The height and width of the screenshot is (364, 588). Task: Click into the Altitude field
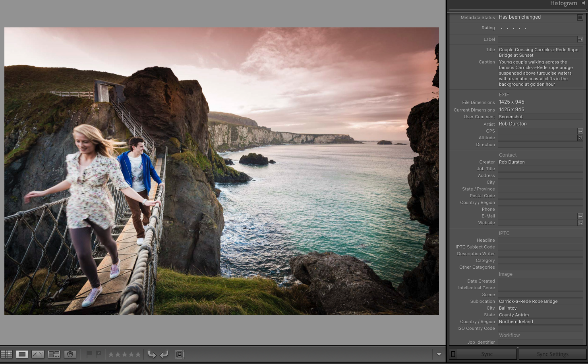(x=537, y=138)
